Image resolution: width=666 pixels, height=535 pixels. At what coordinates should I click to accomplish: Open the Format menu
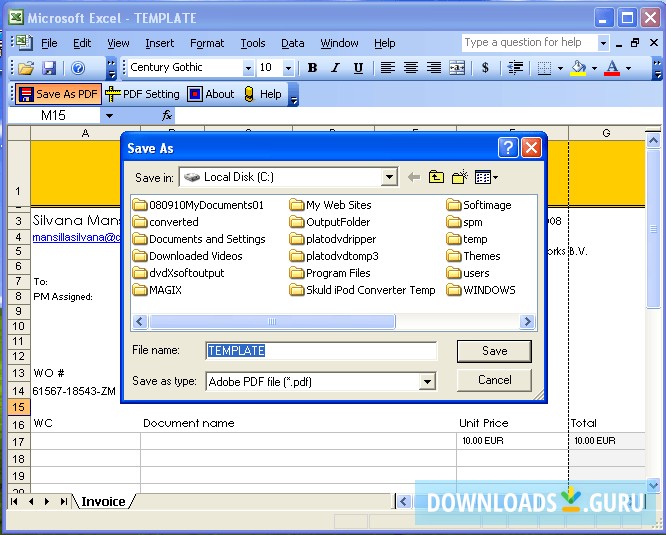tap(207, 43)
